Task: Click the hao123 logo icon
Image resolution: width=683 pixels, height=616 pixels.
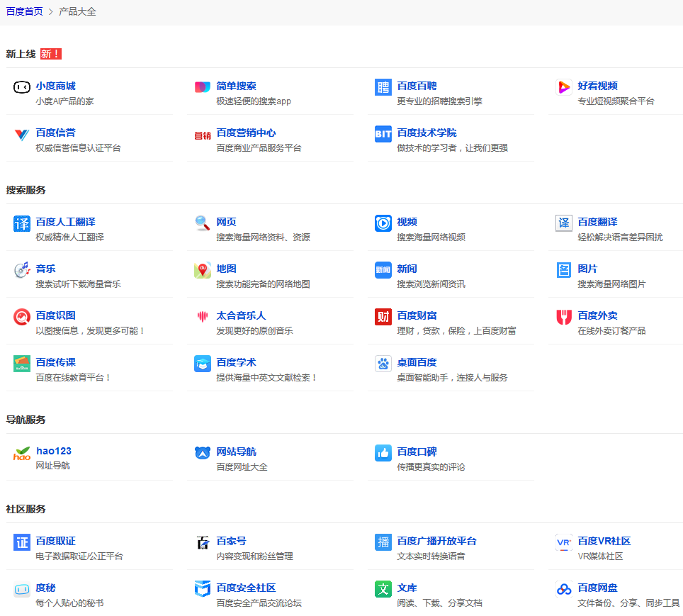Action: (x=22, y=453)
